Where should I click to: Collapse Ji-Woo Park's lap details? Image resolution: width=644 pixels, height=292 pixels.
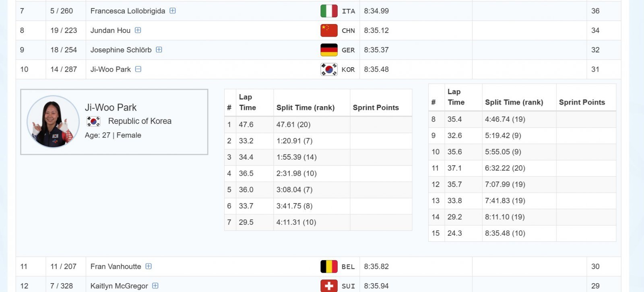tap(138, 69)
